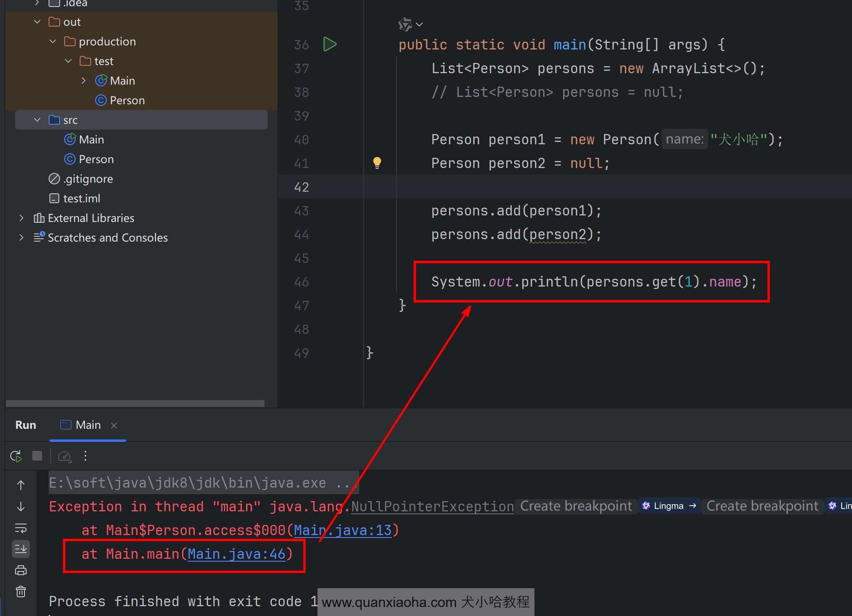Toggle soft-wrap in console
852x616 pixels.
click(21, 528)
